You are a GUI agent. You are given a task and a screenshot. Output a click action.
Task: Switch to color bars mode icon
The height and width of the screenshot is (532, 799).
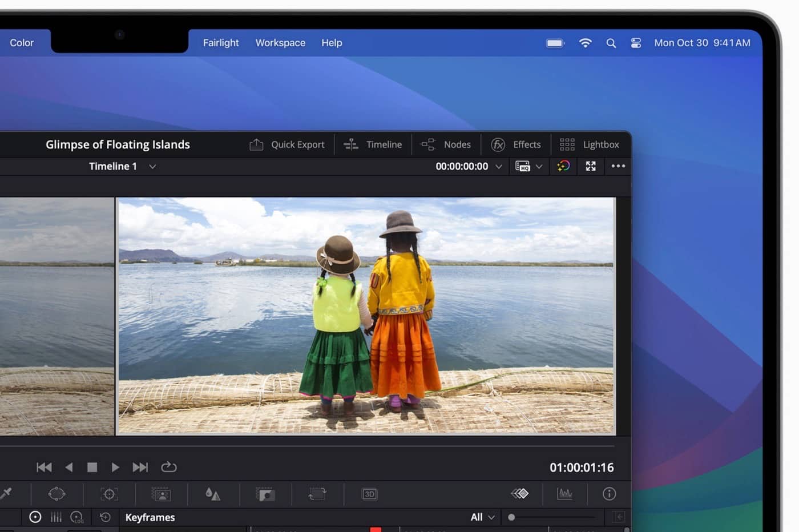coord(56,517)
